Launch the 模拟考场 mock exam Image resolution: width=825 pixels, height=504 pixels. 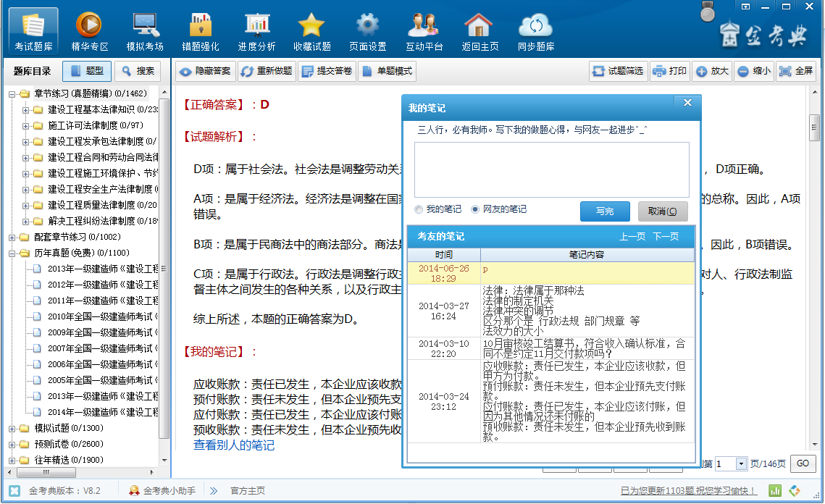pos(145,31)
